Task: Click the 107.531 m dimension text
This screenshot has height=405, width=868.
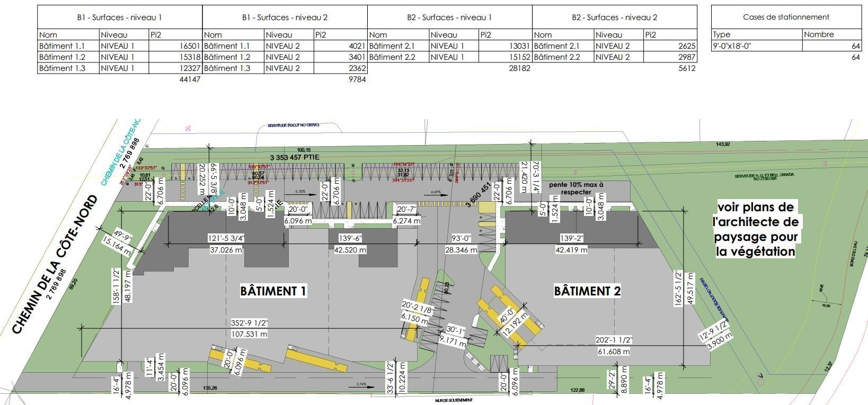Action: [x=249, y=334]
